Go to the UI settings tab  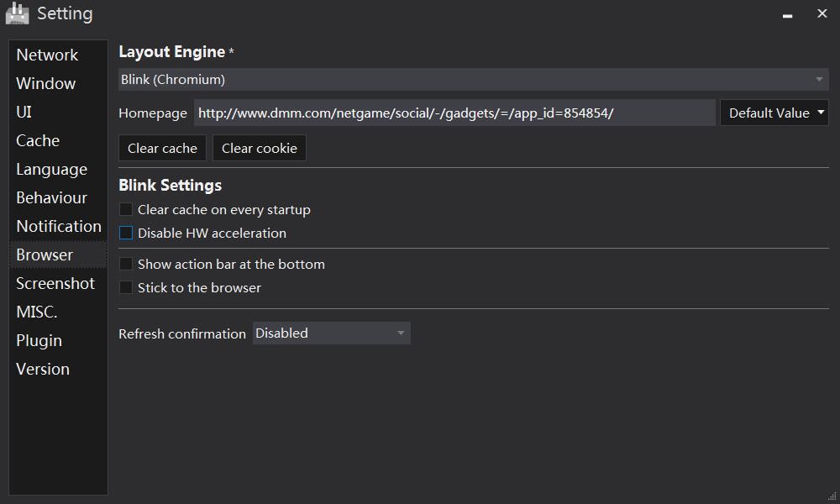59,112
